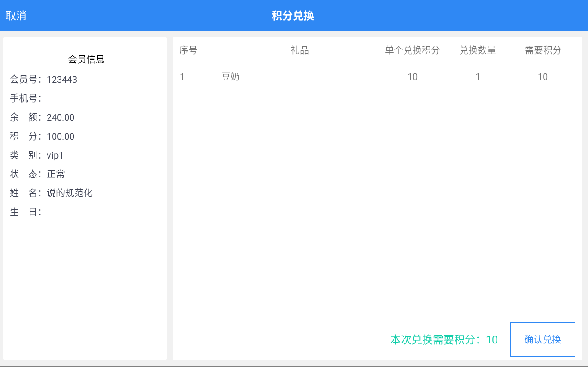Click the 豆奶 required points cell
Viewport: 588px width, 367px height.
[x=543, y=77]
